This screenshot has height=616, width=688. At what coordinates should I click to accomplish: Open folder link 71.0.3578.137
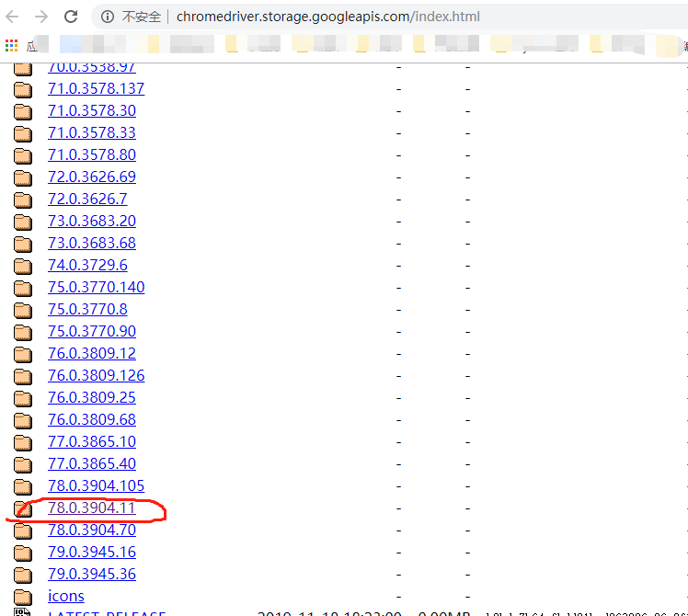96,88
